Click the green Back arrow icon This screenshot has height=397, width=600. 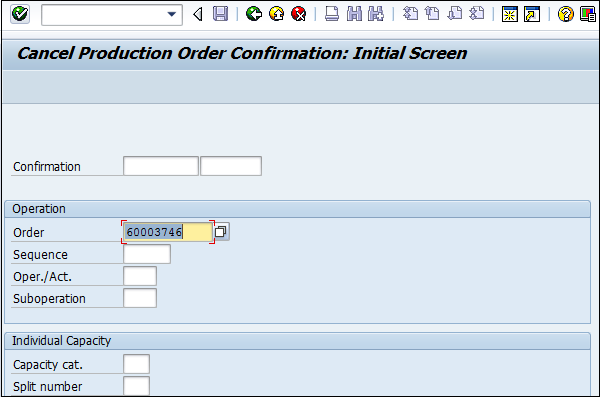[254, 14]
